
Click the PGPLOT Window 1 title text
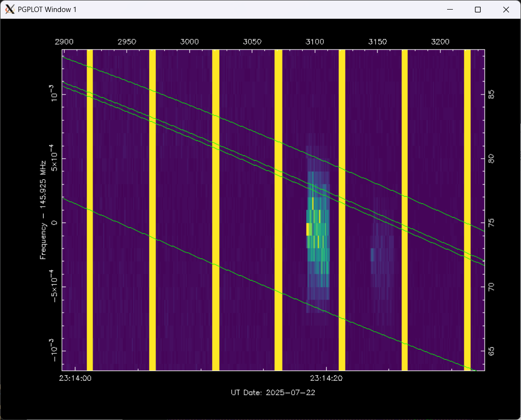click(47, 10)
